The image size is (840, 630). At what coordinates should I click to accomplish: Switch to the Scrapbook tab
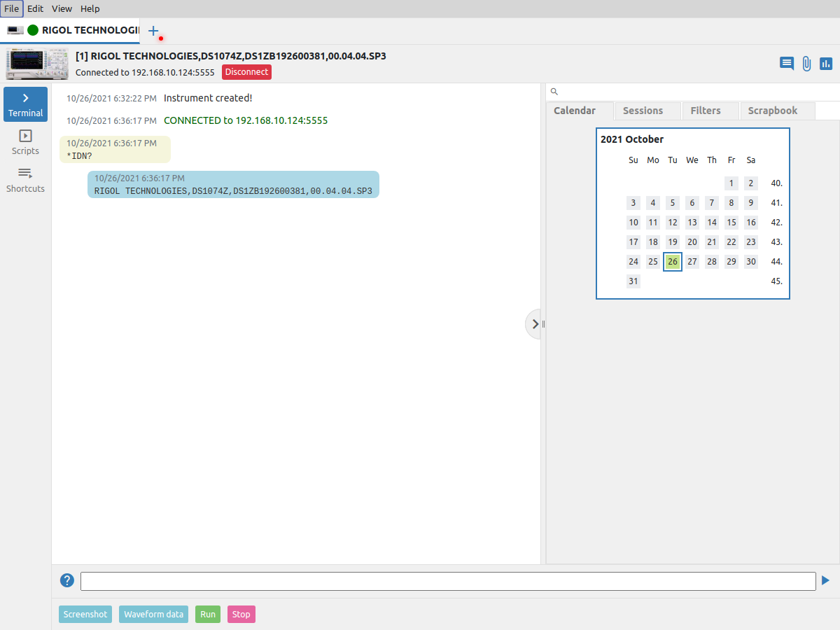click(778, 111)
